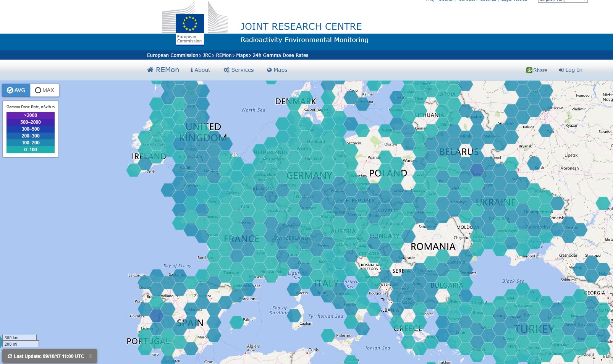Viewport: 613px width, 364px height.
Task: Click the 100–200 legend swatch
Action: point(31,143)
